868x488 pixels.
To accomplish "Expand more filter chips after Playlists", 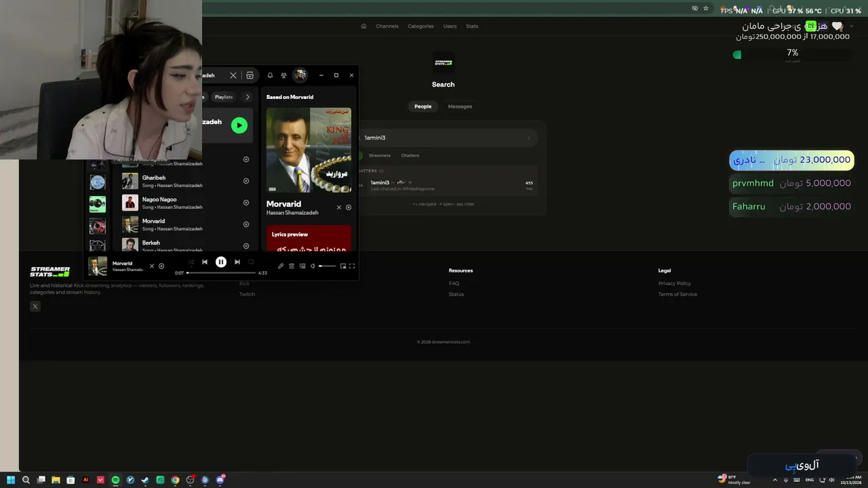I will (x=248, y=97).
